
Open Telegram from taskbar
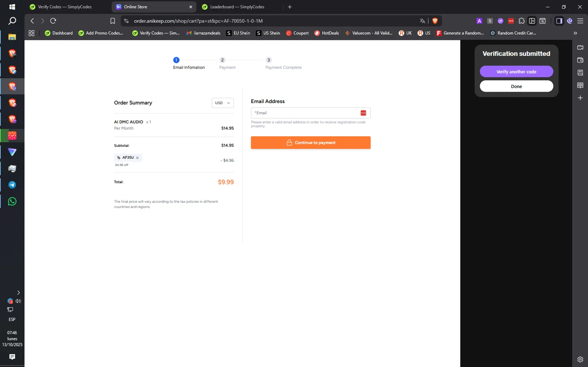(x=12, y=185)
